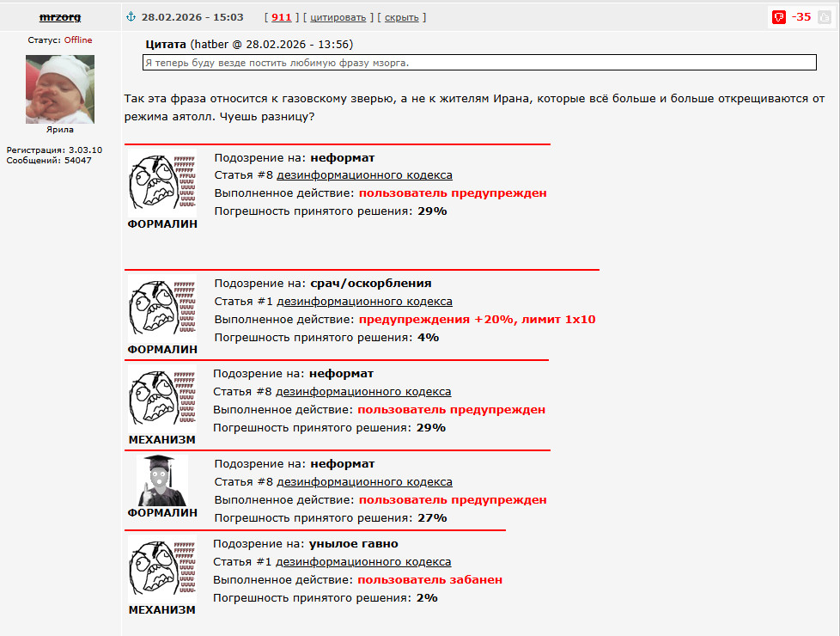Click the -35 post rating score

(801, 17)
